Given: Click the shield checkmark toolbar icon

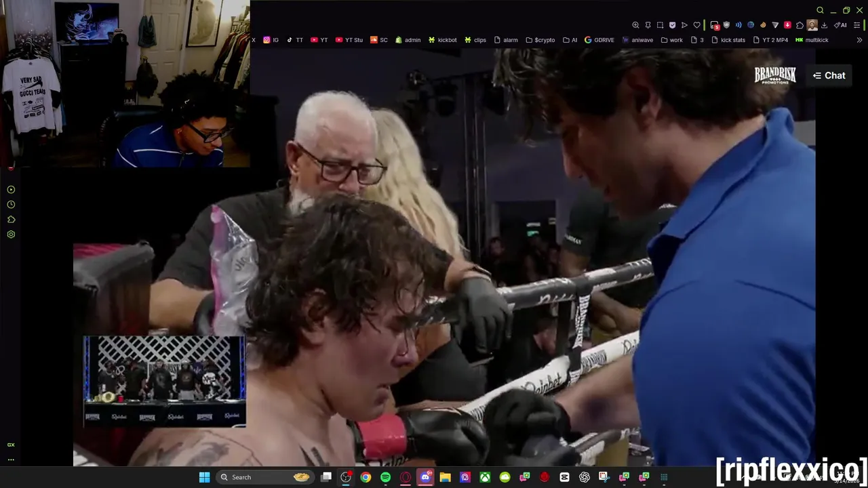Looking at the screenshot, I should [672, 25].
